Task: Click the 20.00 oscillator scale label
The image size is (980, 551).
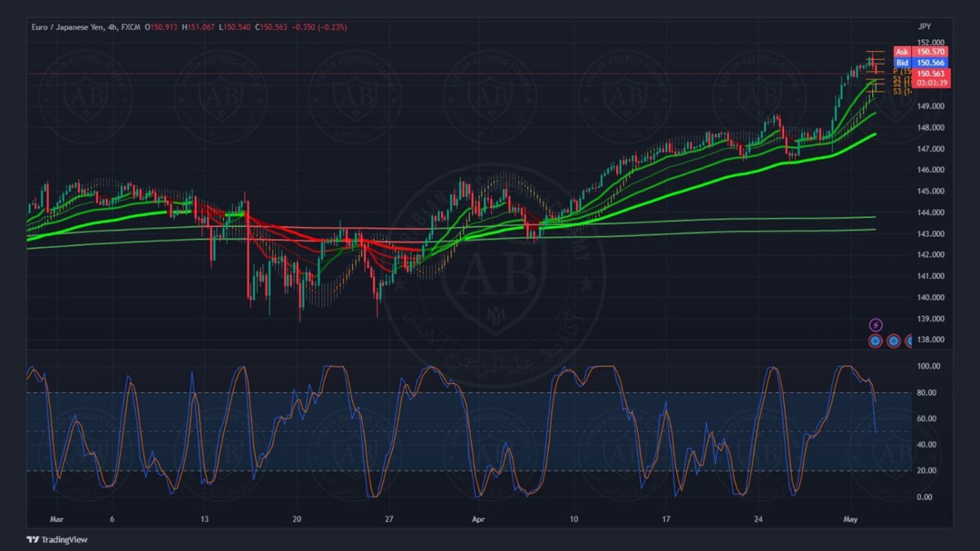Action: click(x=926, y=471)
